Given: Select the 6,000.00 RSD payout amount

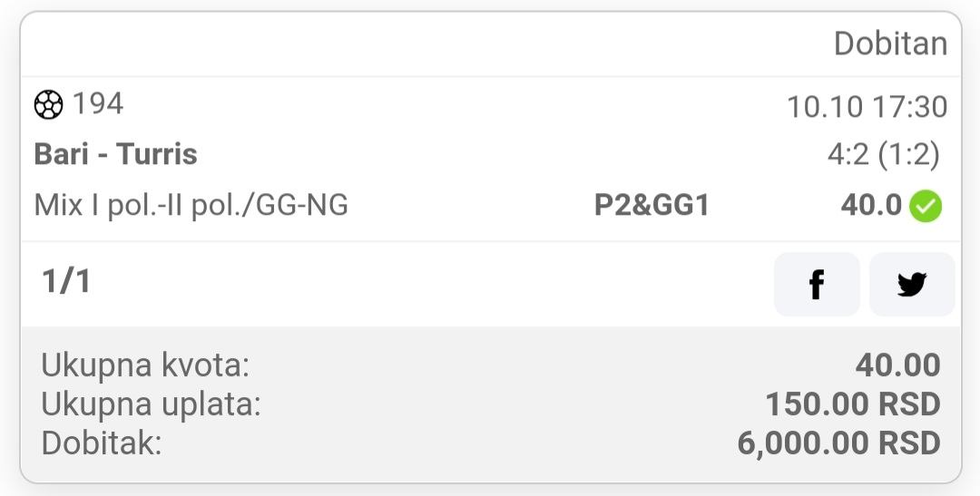Looking at the screenshot, I should coord(838,443).
